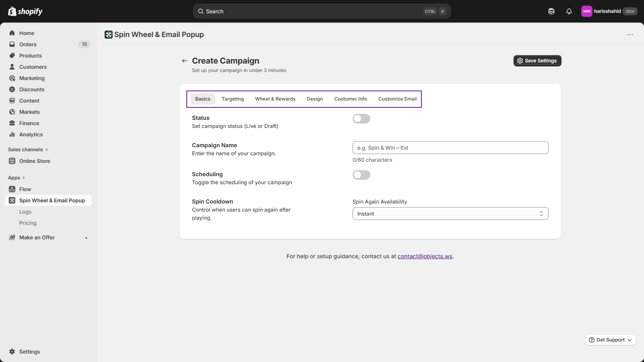Select the Basics tab
The image size is (644, 362).
point(203,99)
